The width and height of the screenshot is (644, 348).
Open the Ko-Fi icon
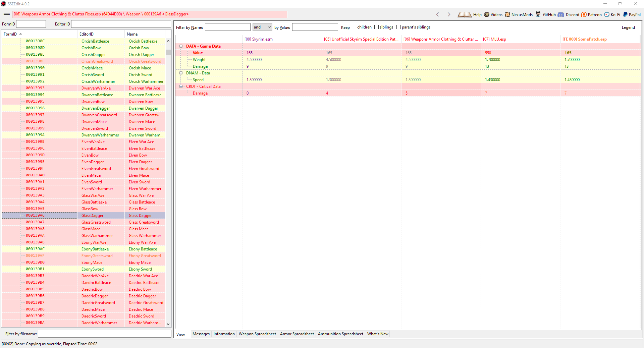[607, 14]
